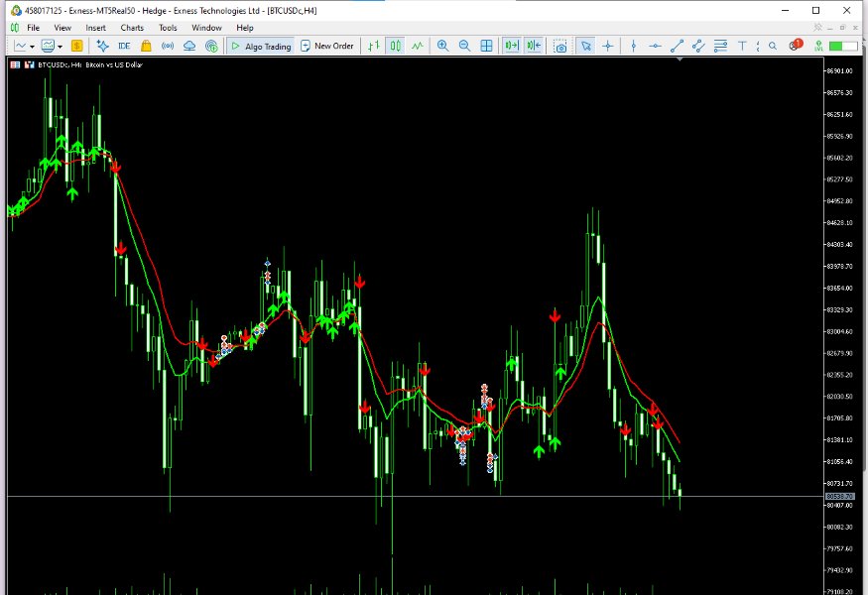Image resolution: width=868 pixels, height=595 pixels.
Task: Draw a horizontal line
Action: click(x=655, y=46)
